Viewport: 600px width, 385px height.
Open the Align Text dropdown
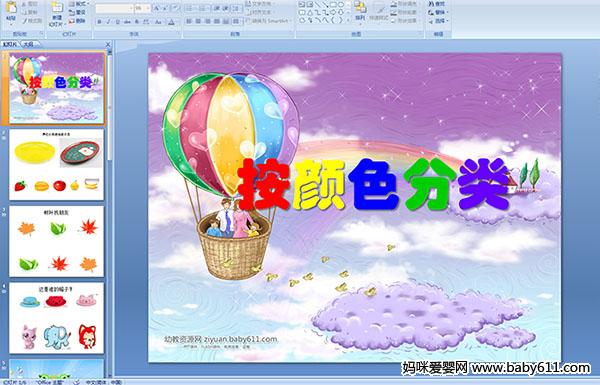click(x=260, y=12)
